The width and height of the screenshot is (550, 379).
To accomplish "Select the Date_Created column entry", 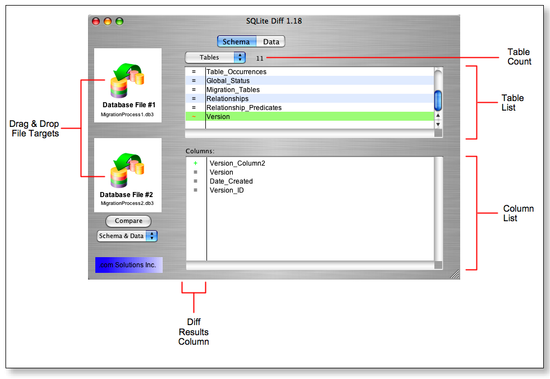I will 231,181.
